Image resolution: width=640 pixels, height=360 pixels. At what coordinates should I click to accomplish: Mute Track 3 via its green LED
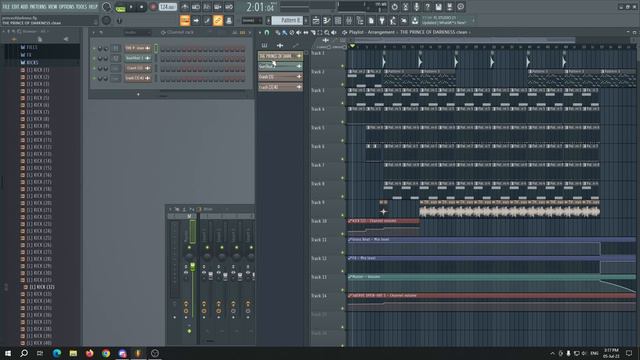click(342, 103)
